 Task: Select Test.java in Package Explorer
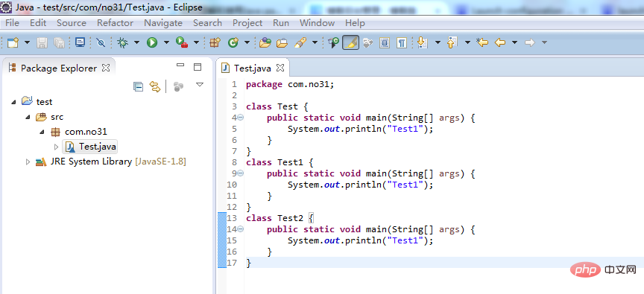(x=90, y=147)
